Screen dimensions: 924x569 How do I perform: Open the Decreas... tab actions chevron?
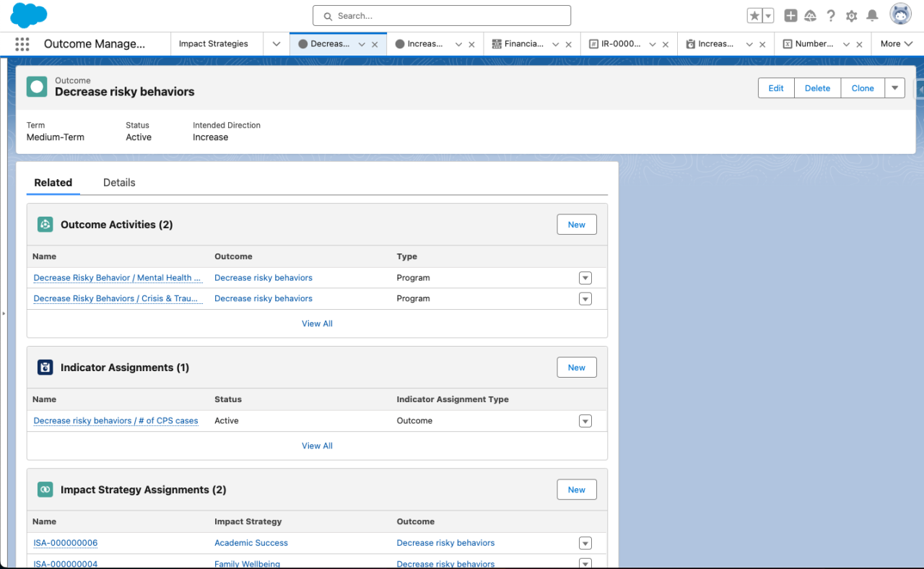[x=362, y=44]
